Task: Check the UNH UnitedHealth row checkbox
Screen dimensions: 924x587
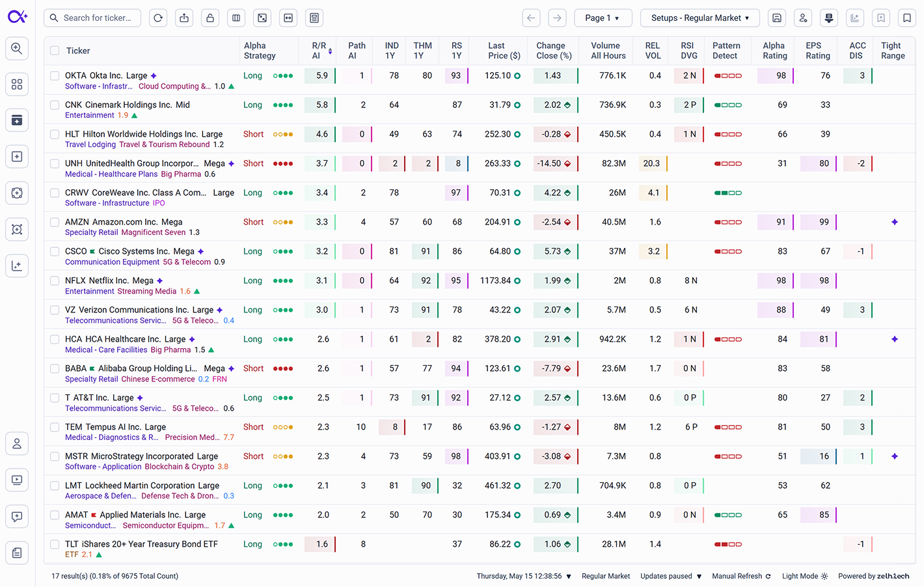Action: pyautogui.click(x=55, y=163)
